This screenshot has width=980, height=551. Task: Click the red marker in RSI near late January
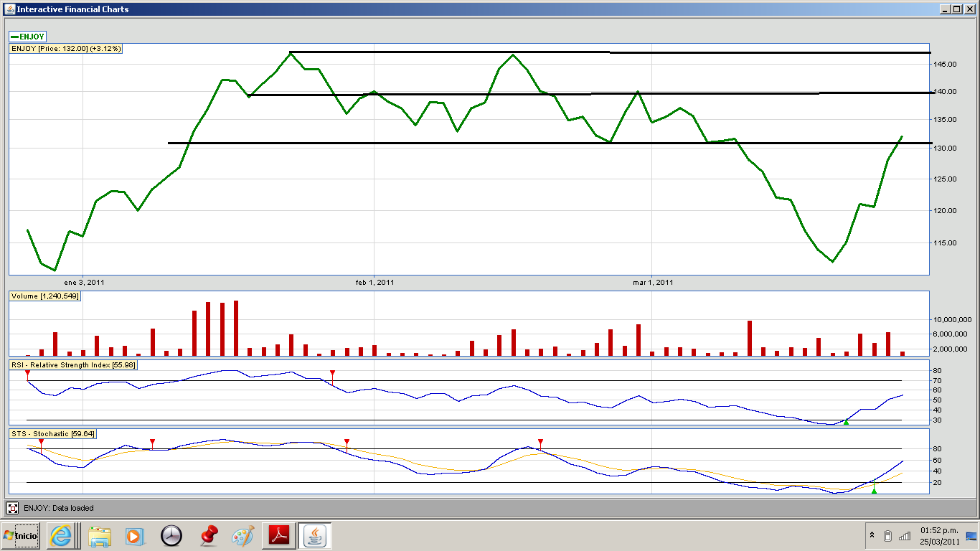(332, 372)
